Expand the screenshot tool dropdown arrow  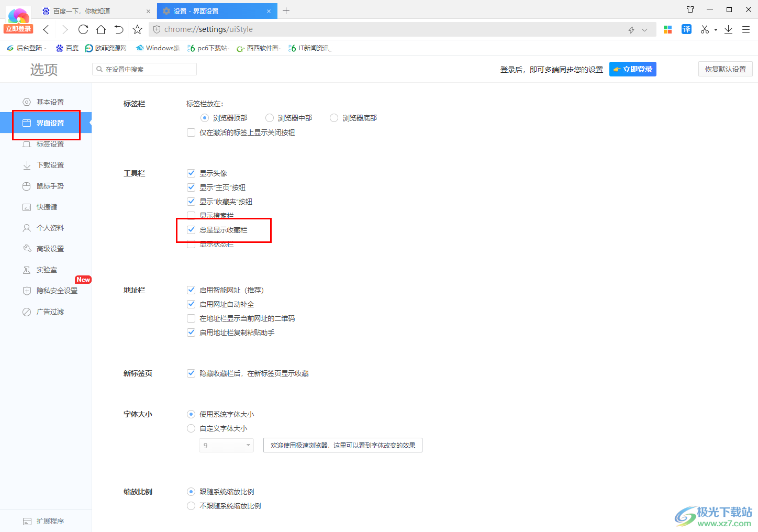pyautogui.click(x=716, y=30)
